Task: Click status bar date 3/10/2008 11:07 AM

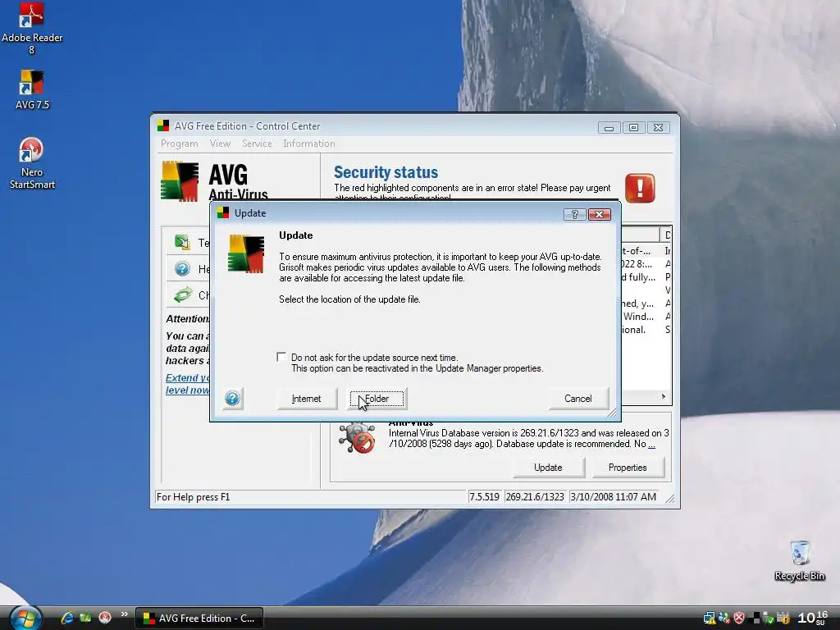Action: (614, 496)
